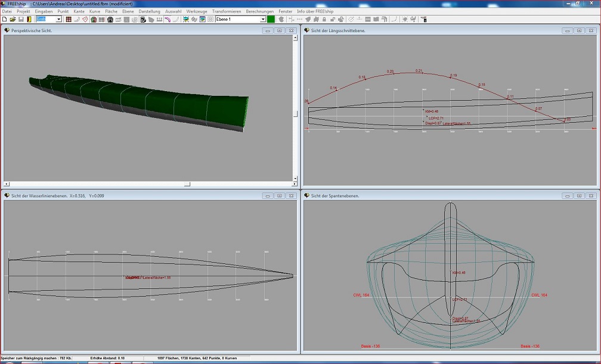Create a new file from toolbar
Screen dimensions: 601x364
4,19
